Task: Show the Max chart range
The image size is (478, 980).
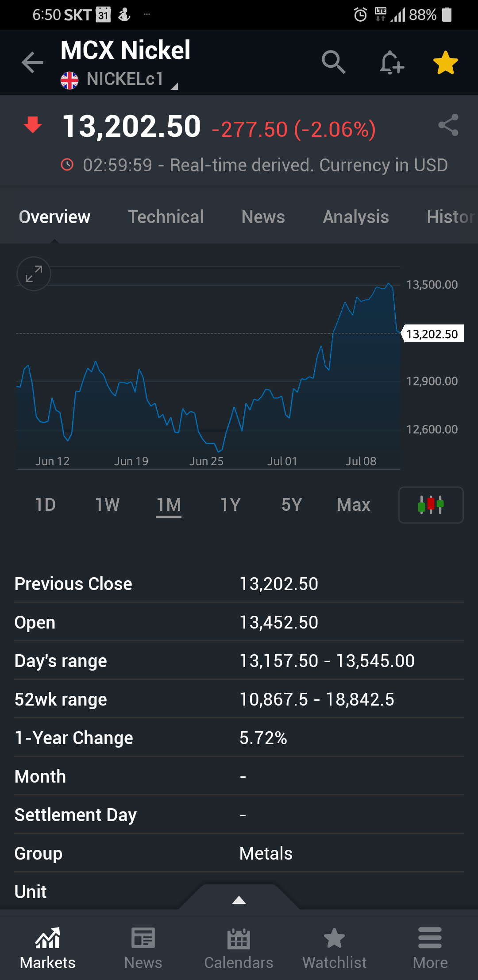Action: coord(353,505)
